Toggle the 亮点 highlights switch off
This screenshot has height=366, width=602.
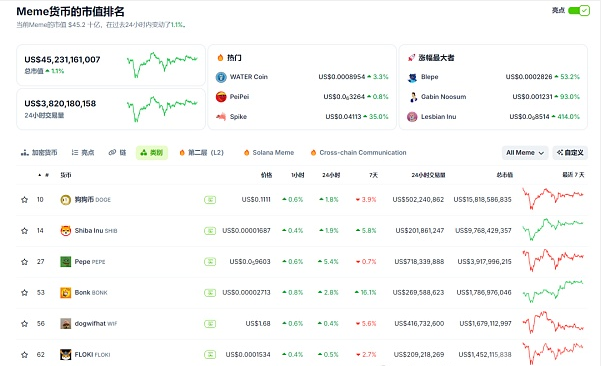coord(579,11)
